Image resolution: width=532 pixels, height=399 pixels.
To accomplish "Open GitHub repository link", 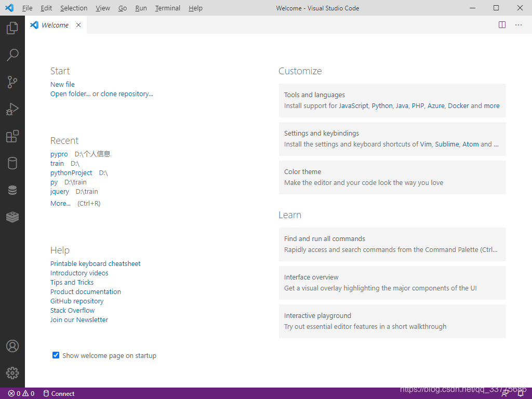I will pos(77,301).
